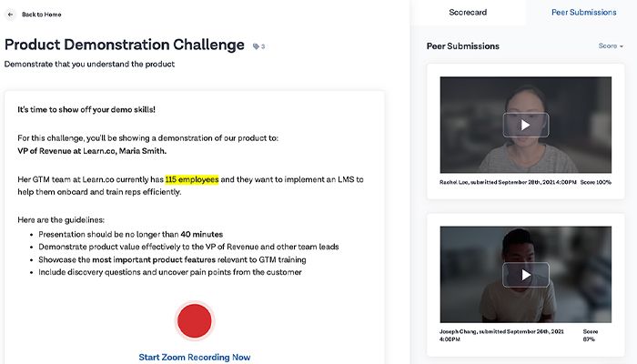This screenshot has height=364, width=637.
Task: Click Joseph Chang's Score 87% text
Action: coord(591,335)
